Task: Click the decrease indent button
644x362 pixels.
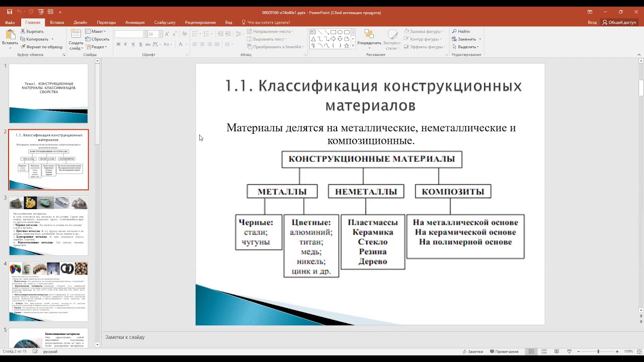Action: click(x=220, y=34)
